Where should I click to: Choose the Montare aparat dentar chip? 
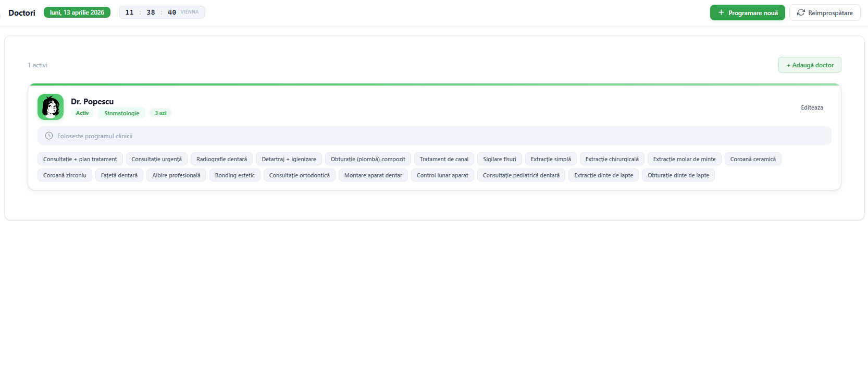pos(373,175)
